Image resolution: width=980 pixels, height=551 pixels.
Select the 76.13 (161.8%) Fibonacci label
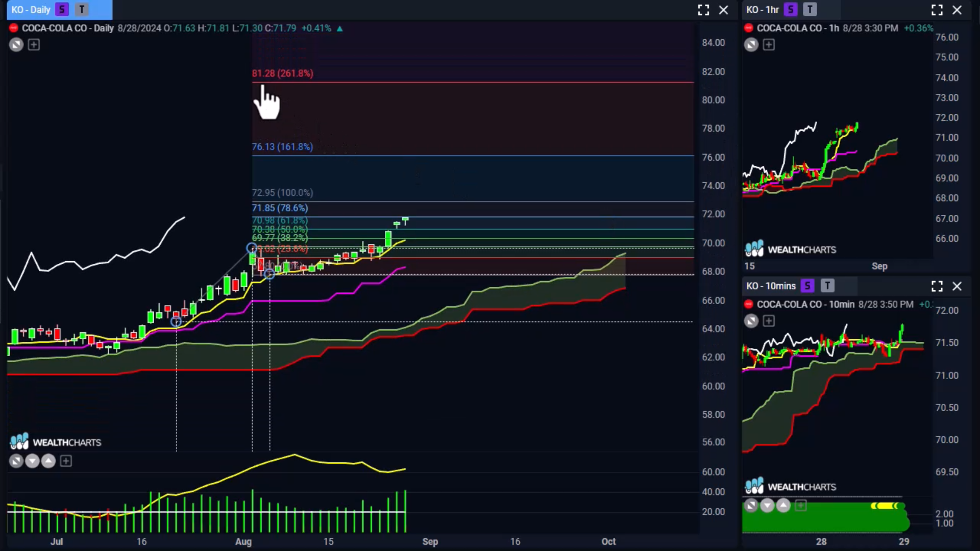pyautogui.click(x=282, y=147)
